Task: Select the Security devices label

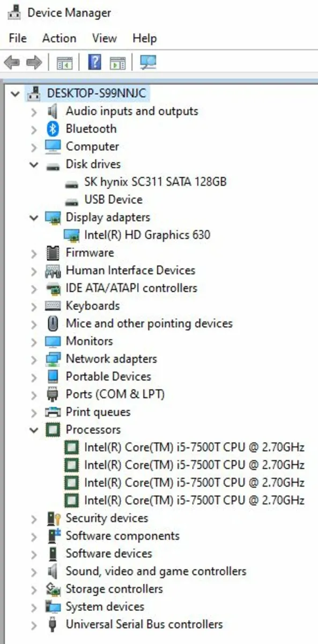Action: [x=107, y=518]
